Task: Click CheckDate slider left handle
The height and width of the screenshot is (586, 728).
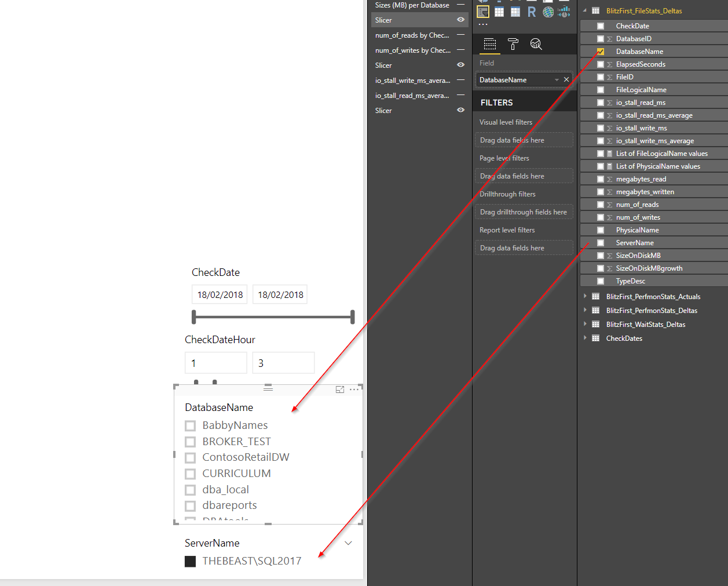Action: pyautogui.click(x=194, y=316)
